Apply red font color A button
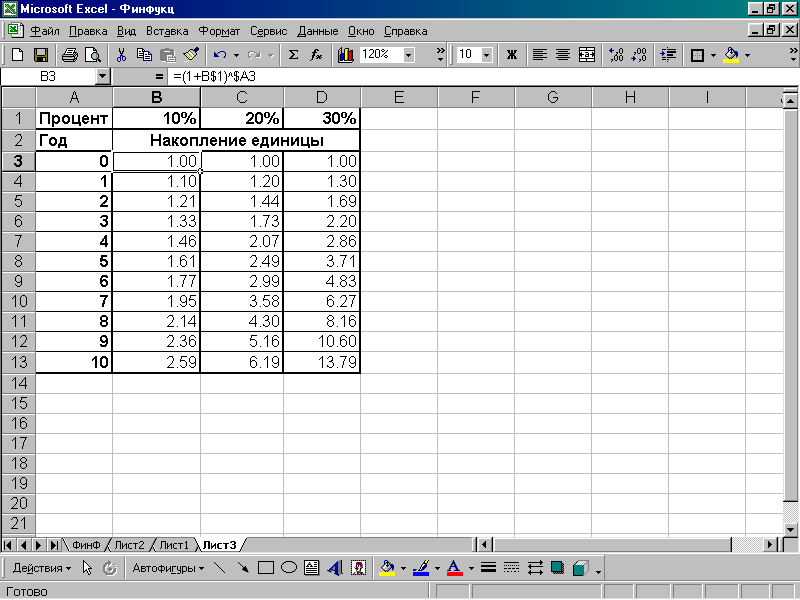The height and width of the screenshot is (600, 800). [x=455, y=568]
